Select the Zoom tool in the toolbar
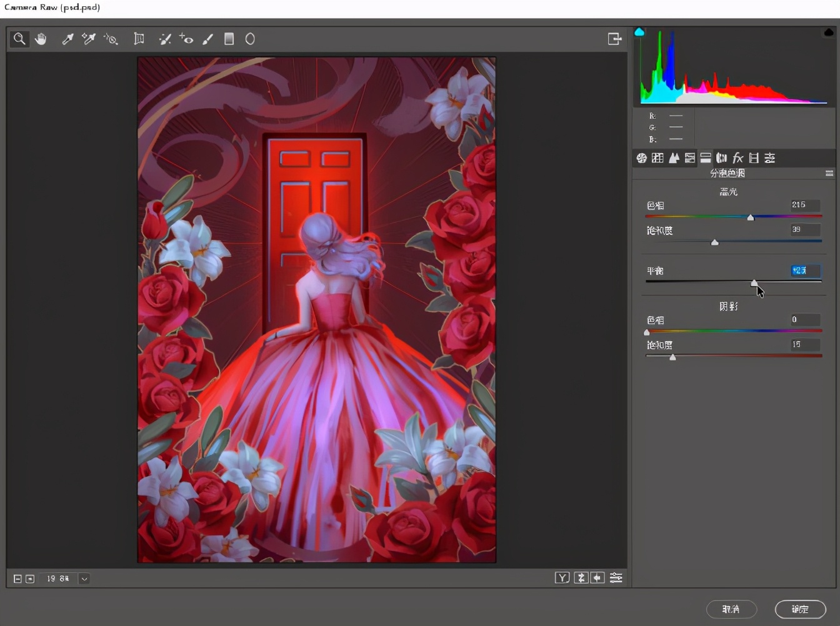Viewport: 840px width, 626px height. click(19, 39)
